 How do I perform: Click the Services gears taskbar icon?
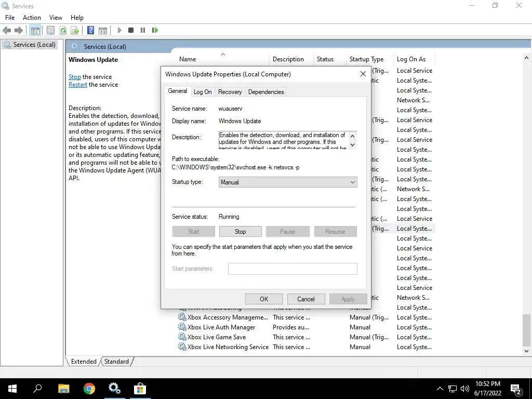pos(114,388)
